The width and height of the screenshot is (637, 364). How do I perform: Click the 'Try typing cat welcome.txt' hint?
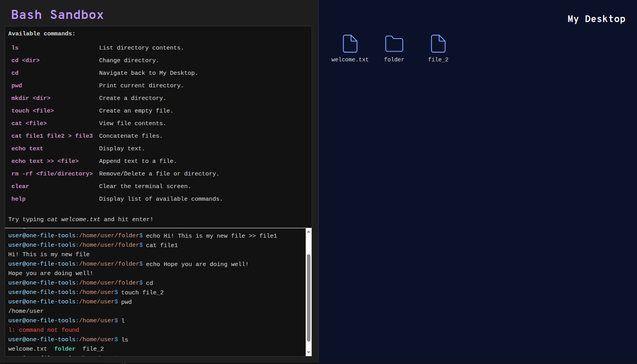pyautogui.click(x=81, y=219)
